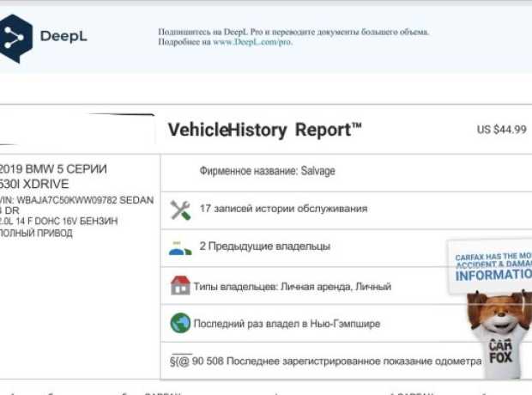The height and width of the screenshot is (395, 532).
Task: Click the Carfax accident information sign
Action: click(x=491, y=266)
